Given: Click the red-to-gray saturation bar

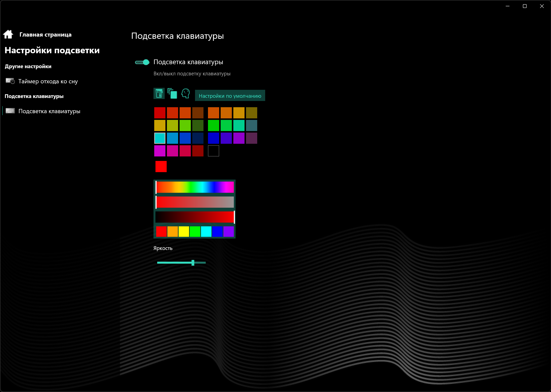Looking at the screenshot, I should pyautogui.click(x=195, y=202).
